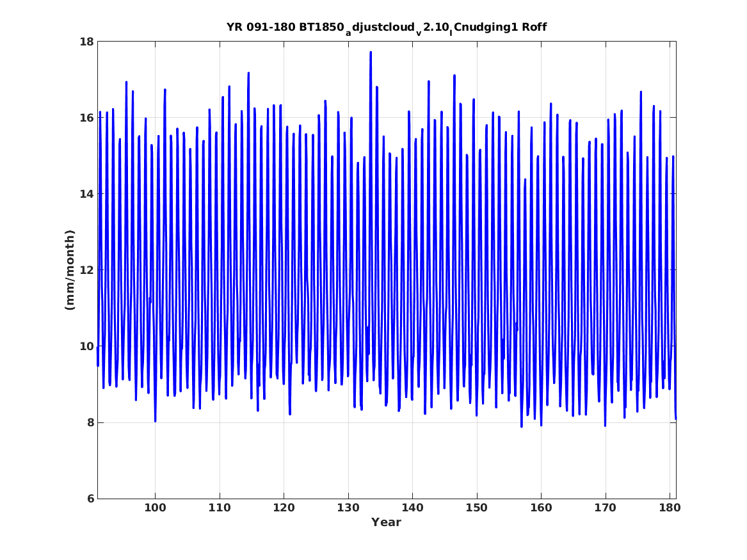Click the plot title text
Image resolution: width=747 pixels, height=560 pixels.
[387, 28]
